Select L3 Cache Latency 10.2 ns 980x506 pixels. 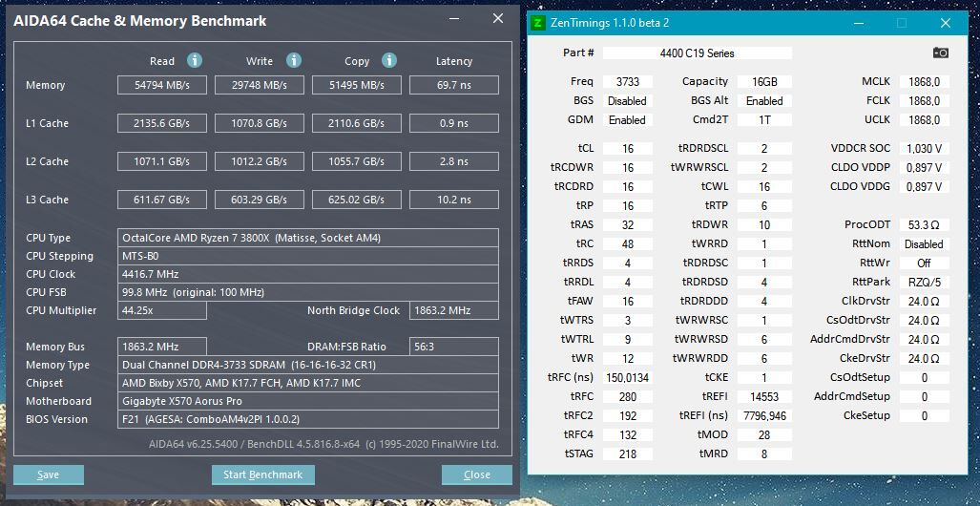(454, 200)
